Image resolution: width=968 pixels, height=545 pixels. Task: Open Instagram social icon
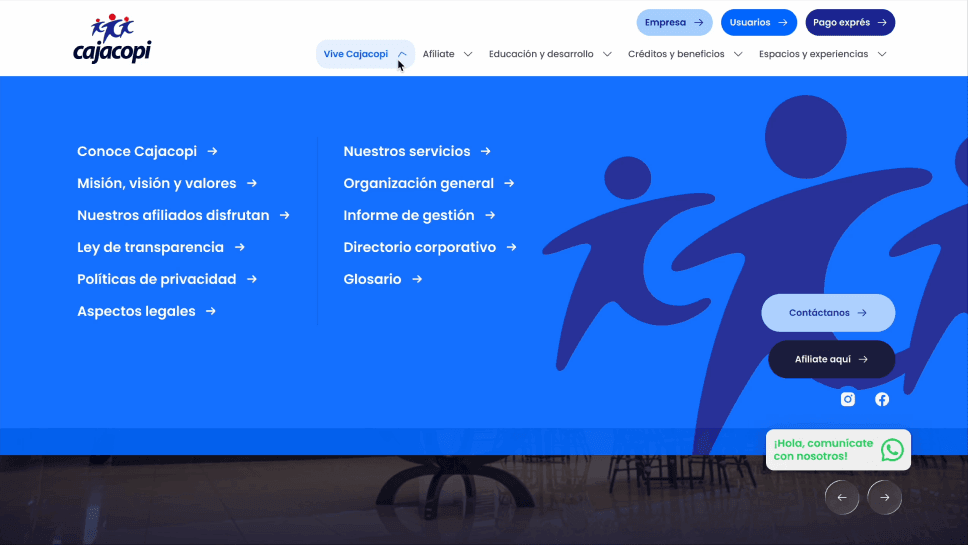coord(848,399)
